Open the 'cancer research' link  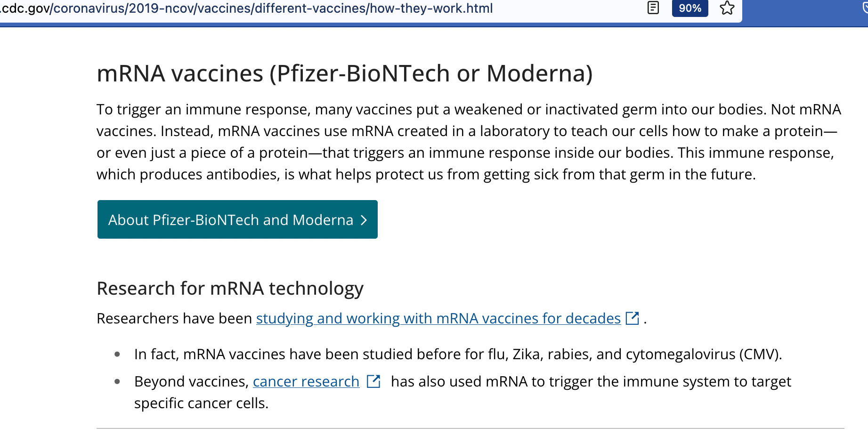click(306, 381)
